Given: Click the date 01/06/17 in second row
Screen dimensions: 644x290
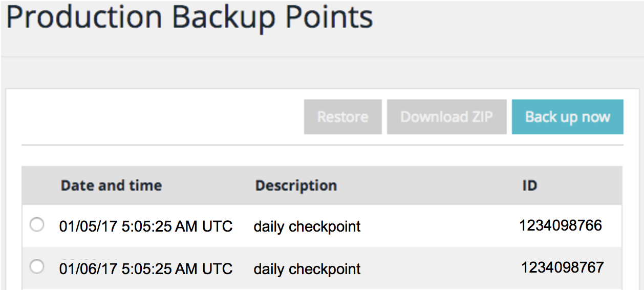Looking at the screenshot, I should tap(88, 268).
